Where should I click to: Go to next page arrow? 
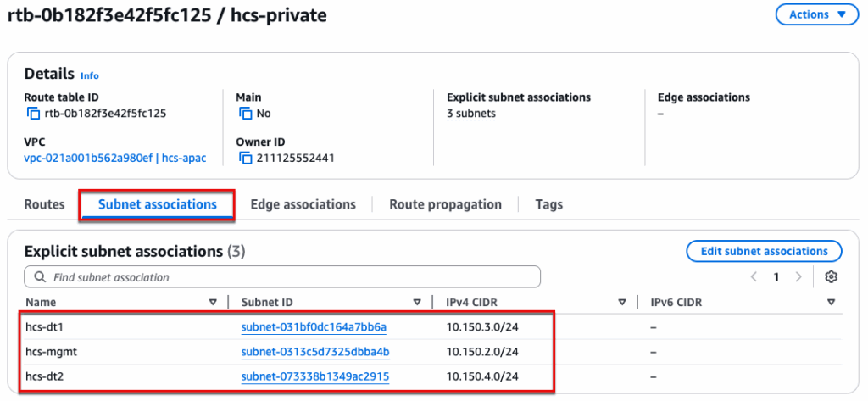(x=798, y=277)
